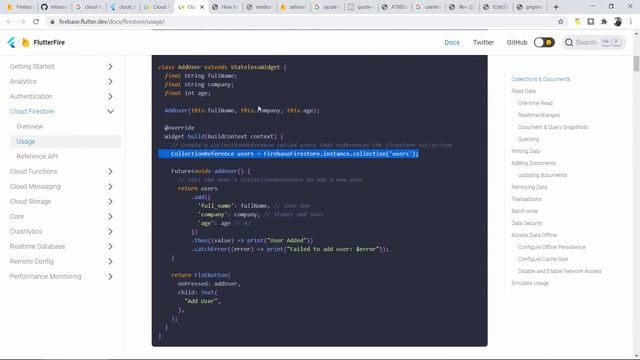This screenshot has height=360, width=640.
Task: Switch to the first Firebase tab
Action: 20,7
